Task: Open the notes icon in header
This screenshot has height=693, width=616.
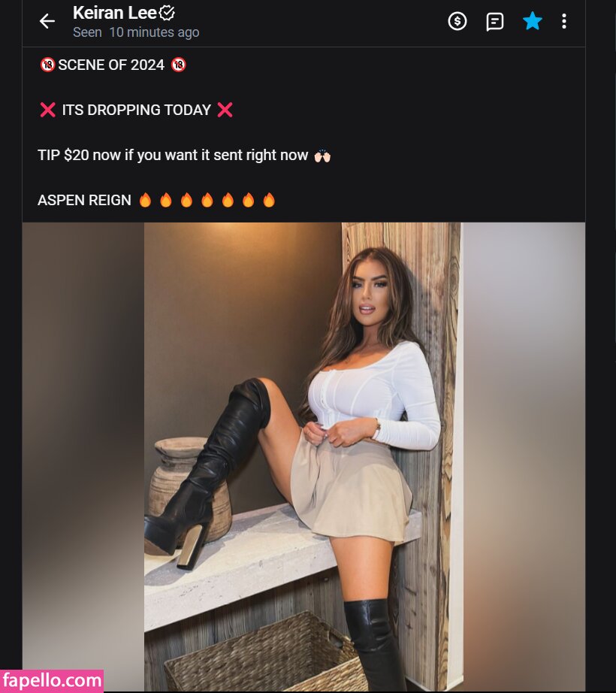Action: (x=494, y=21)
